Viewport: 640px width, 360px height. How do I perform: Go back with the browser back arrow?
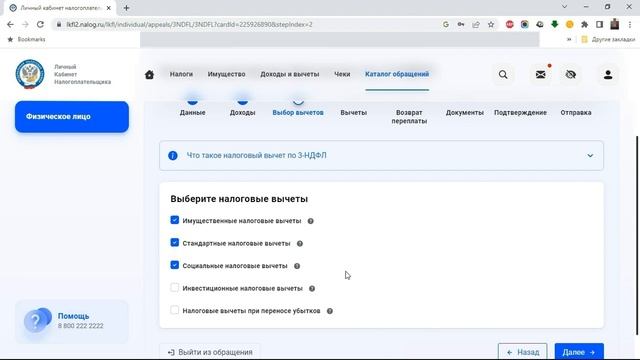(10, 24)
